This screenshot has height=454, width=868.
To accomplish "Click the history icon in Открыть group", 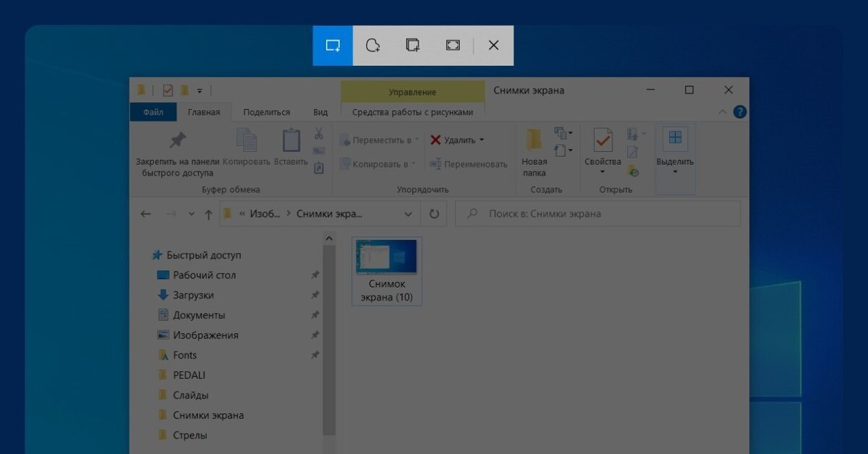I will 633,171.
